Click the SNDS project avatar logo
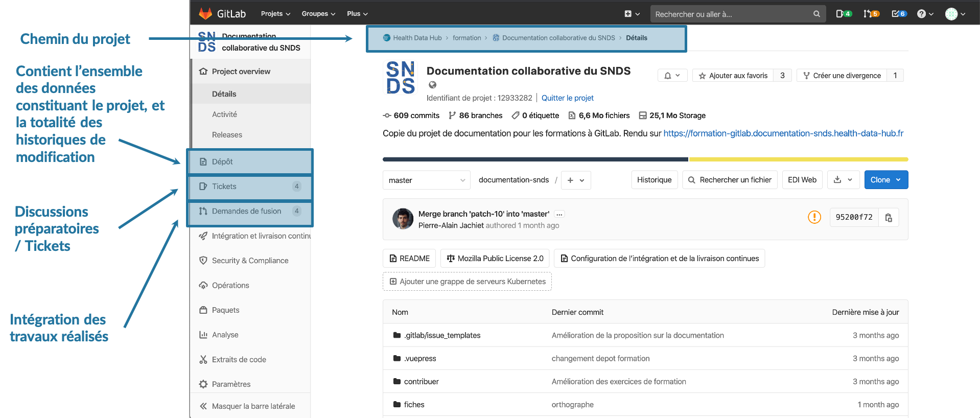 pyautogui.click(x=400, y=78)
